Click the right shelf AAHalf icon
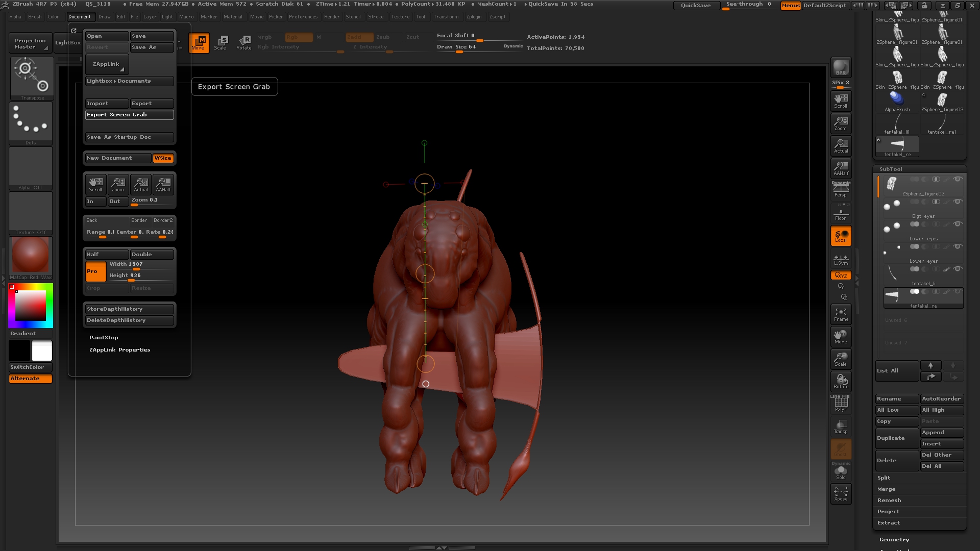 tap(841, 168)
